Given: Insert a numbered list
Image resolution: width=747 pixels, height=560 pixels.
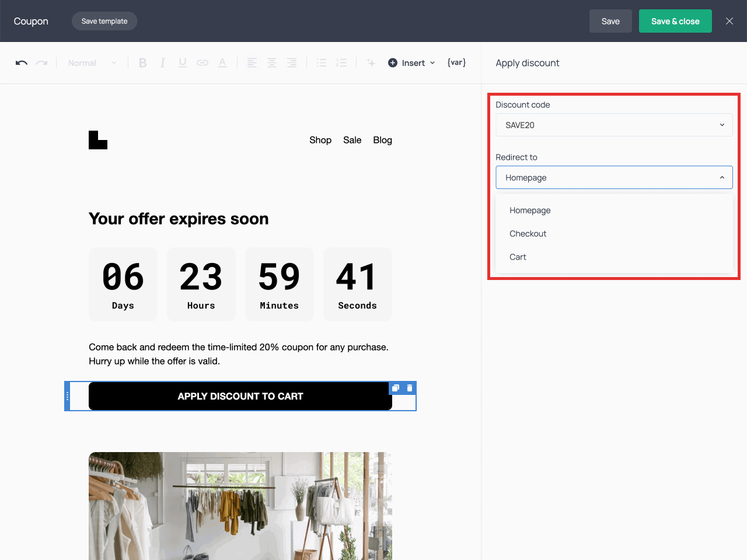Looking at the screenshot, I should (x=341, y=63).
